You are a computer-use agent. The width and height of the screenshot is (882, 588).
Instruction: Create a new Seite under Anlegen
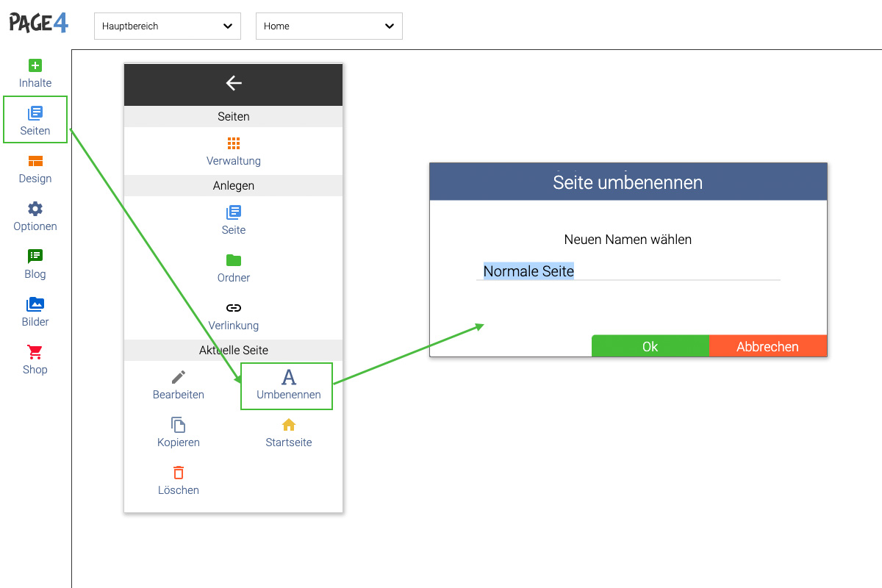pos(234,220)
